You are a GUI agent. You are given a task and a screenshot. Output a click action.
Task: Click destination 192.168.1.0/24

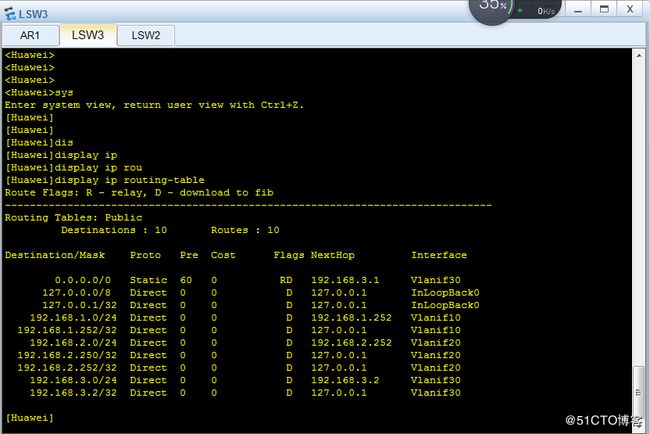click(73, 318)
